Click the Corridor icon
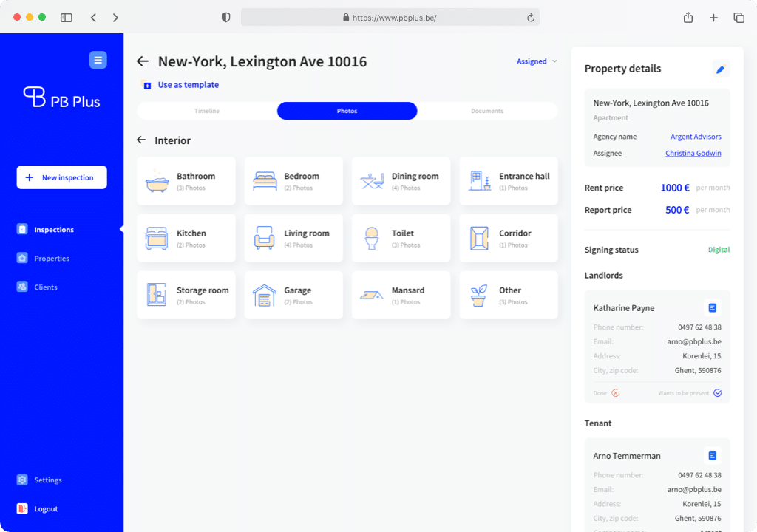The width and height of the screenshot is (757, 532). [x=479, y=238]
